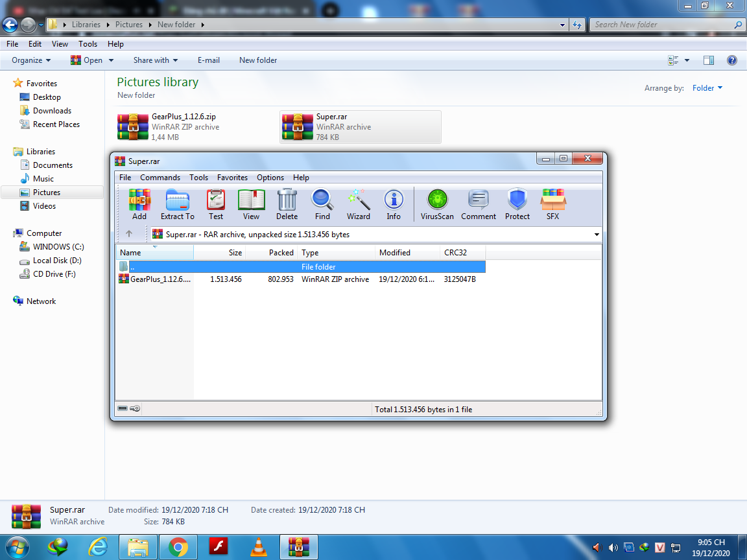Open Explorer View menu
The height and width of the screenshot is (560, 747).
point(60,44)
